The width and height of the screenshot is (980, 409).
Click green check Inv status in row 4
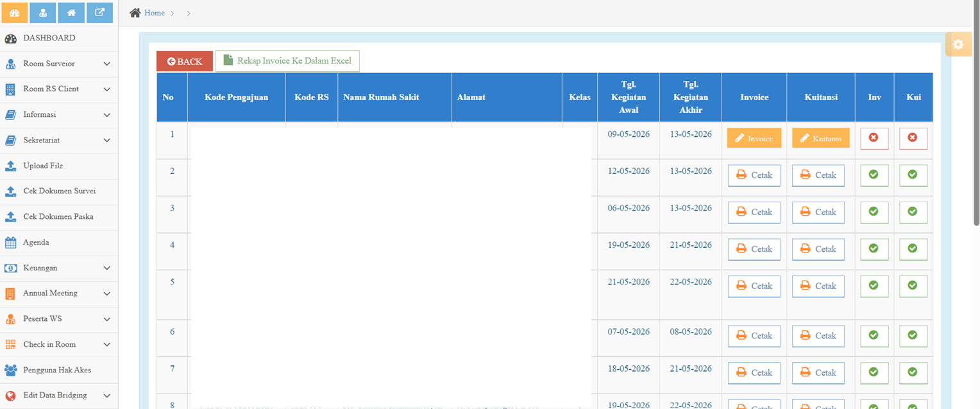874,248
